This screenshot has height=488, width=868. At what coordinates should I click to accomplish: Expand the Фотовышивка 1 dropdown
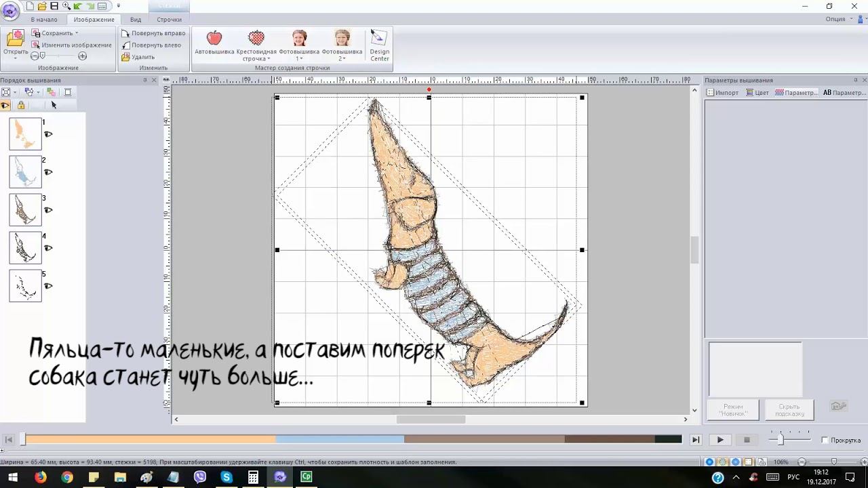point(301,59)
